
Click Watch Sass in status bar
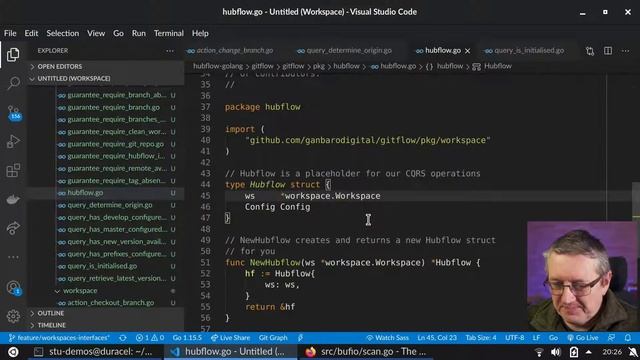tap(387, 338)
